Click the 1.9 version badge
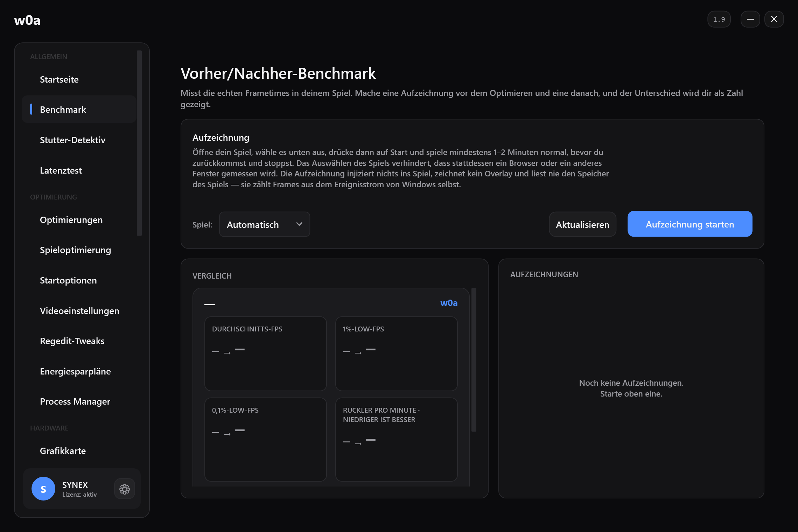Image resolution: width=798 pixels, height=532 pixels. 719,19
